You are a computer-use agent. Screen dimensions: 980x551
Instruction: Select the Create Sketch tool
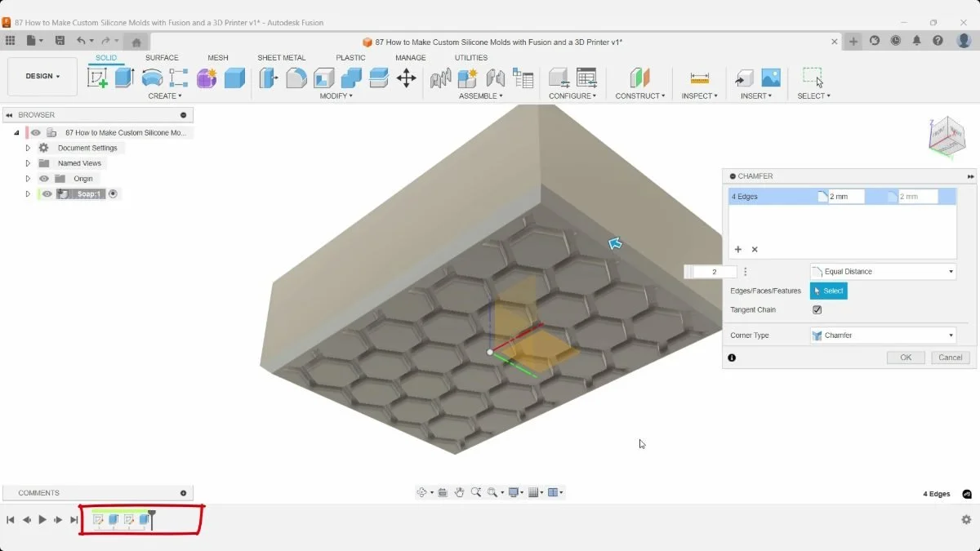tap(97, 78)
